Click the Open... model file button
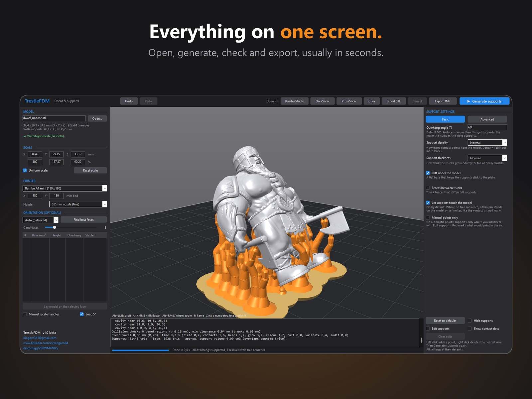The image size is (532, 399). click(x=97, y=119)
